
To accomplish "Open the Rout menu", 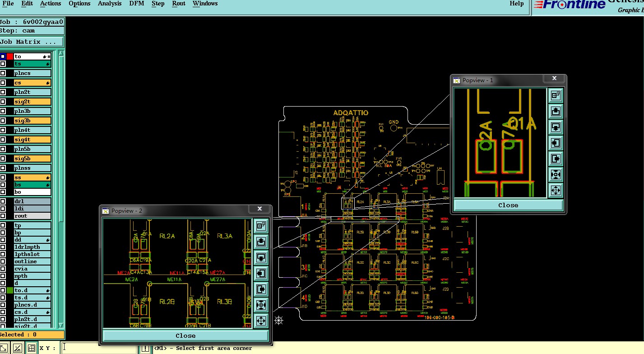I will pyautogui.click(x=179, y=4).
